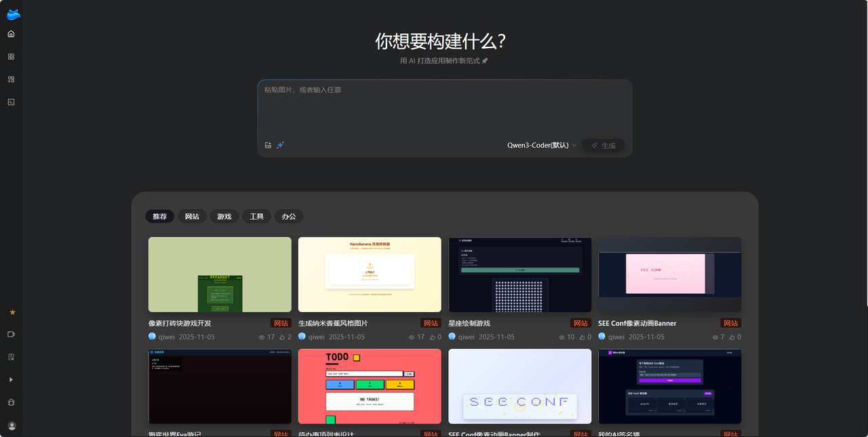Click the prompt text input area
Viewport: 868px width, 437px height.
coord(444,109)
